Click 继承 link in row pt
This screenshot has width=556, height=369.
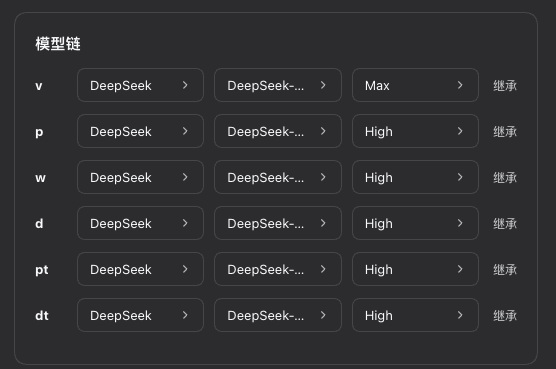coord(505,270)
